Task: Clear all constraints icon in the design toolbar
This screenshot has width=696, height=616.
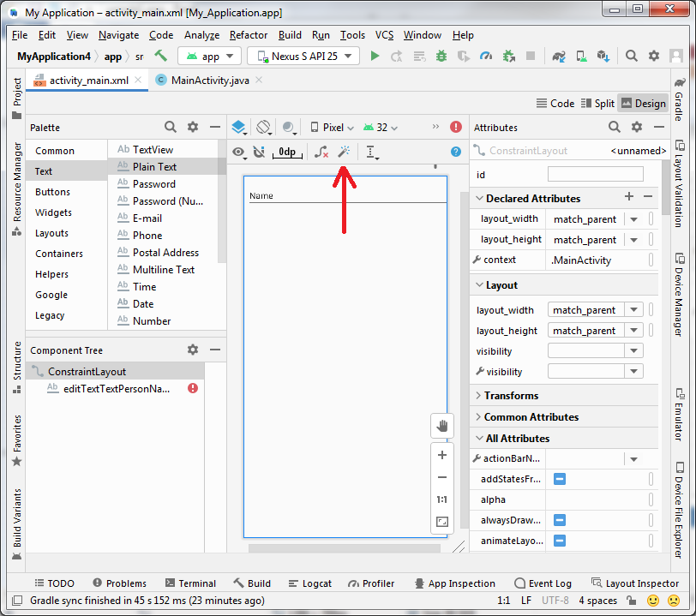Action: [x=321, y=152]
